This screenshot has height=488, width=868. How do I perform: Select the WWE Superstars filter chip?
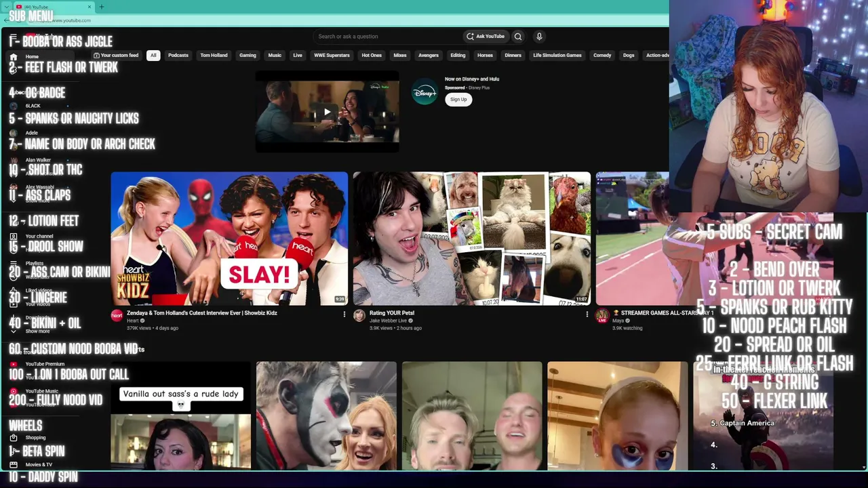pyautogui.click(x=332, y=56)
